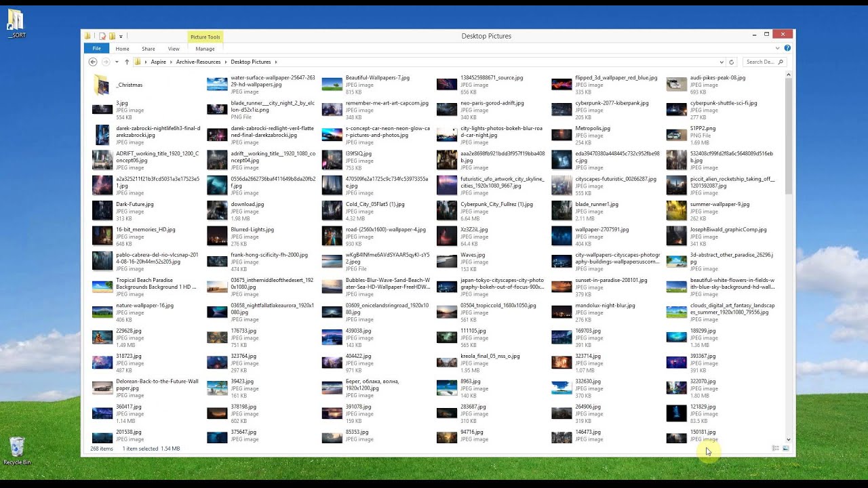Switch to large thumbnails view in status bar

click(x=785, y=448)
